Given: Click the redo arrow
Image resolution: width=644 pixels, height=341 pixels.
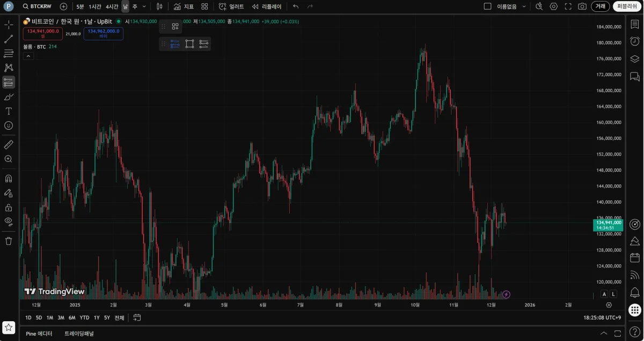Looking at the screenshot, I should 310,6.
